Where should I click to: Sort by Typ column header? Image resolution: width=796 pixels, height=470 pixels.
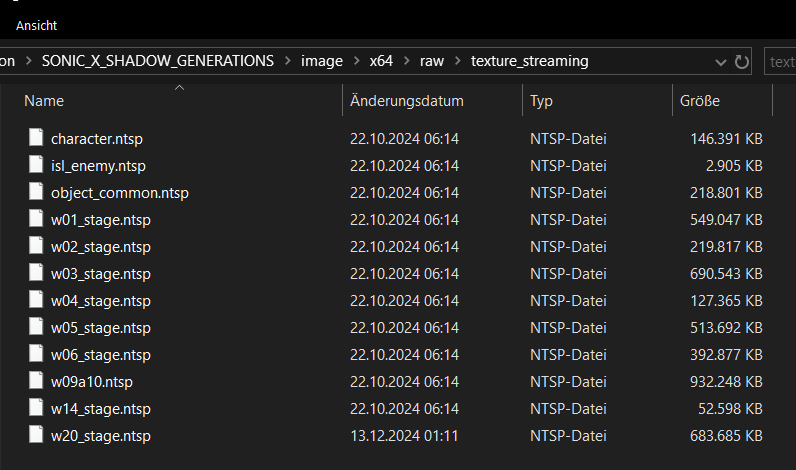point(541,101)
